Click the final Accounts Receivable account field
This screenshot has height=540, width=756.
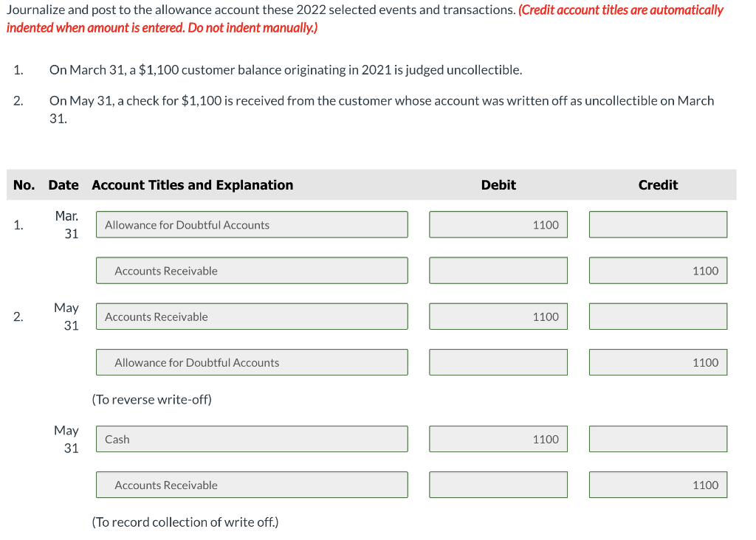tap(252, 485)
